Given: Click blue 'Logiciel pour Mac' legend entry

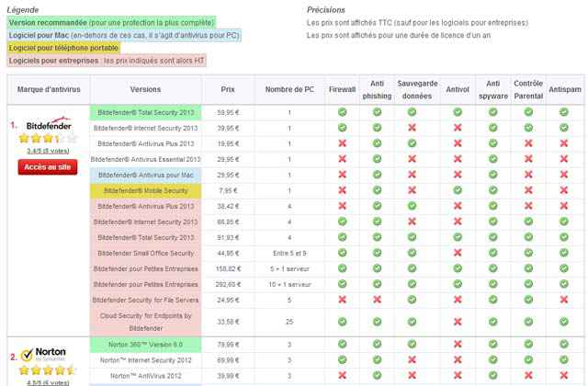Looking at the screenshot, I should pyautogui.click(x=124, y=35).
